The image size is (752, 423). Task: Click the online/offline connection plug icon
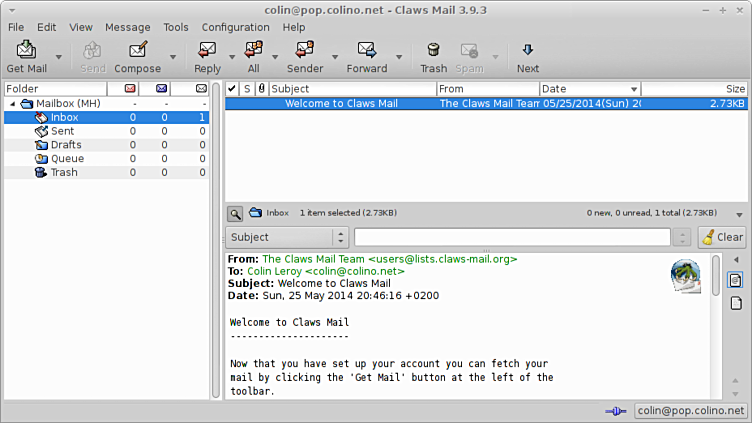pos(616,411)
